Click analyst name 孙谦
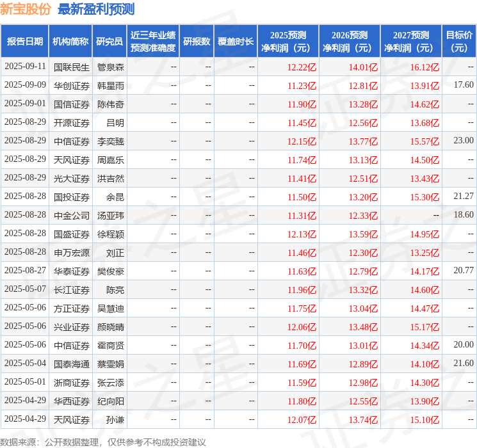 (115, 419)
